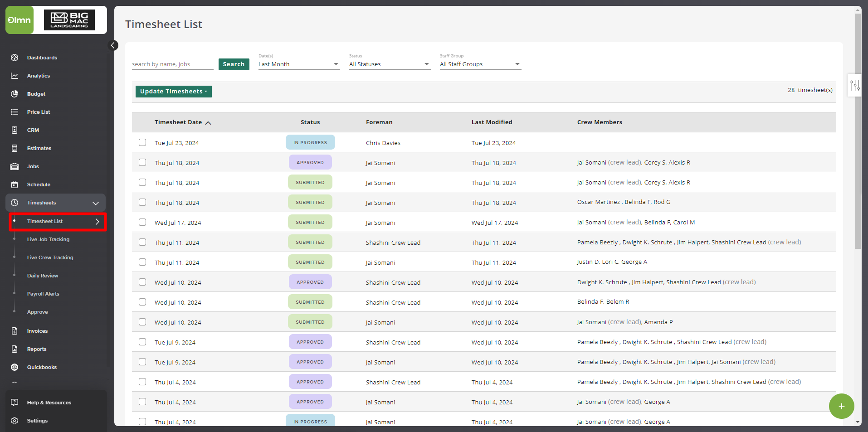
Task: Click the Settings gear icon
Action: tap(15, 421)
